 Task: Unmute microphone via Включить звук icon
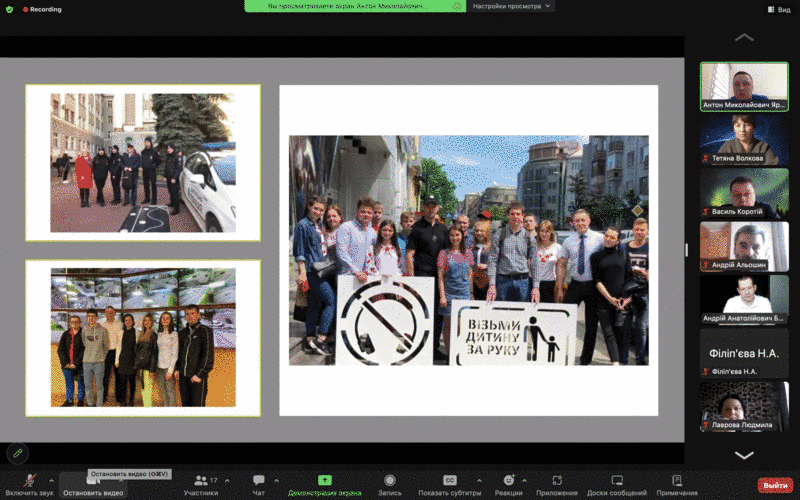pos(30,480)
